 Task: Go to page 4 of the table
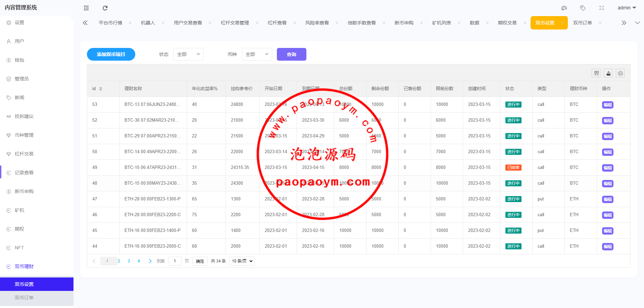coord(139,261)
